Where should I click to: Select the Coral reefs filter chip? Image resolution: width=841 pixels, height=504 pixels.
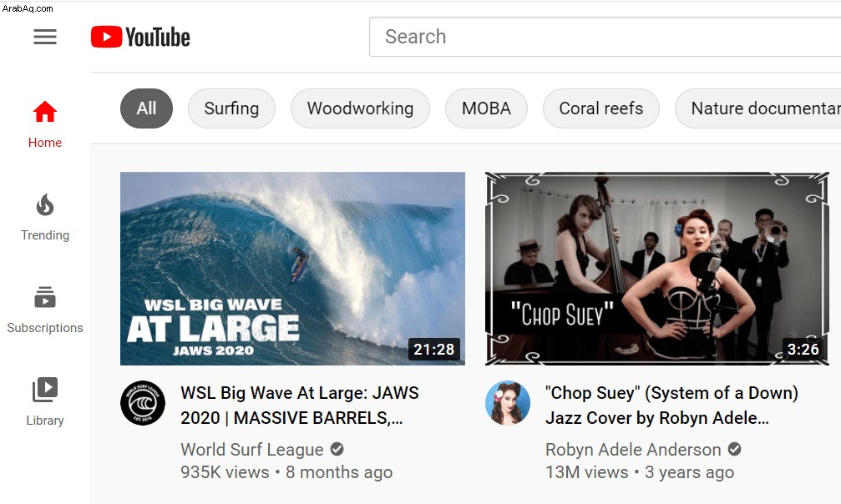(601, 108)
